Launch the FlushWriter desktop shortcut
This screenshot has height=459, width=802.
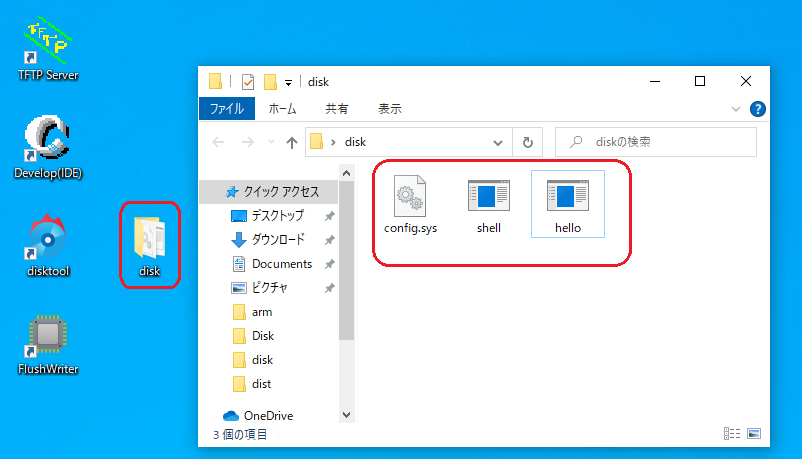point(48,344)
